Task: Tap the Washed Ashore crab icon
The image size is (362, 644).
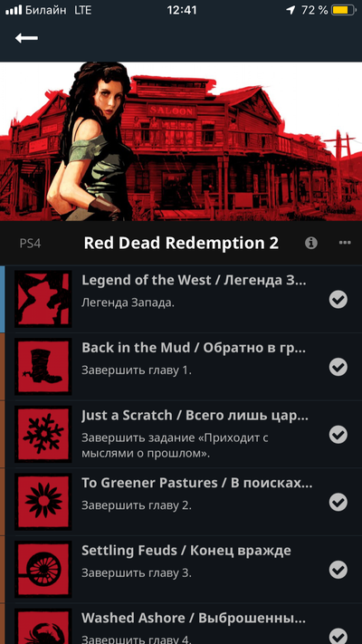Action: (43, 627)
